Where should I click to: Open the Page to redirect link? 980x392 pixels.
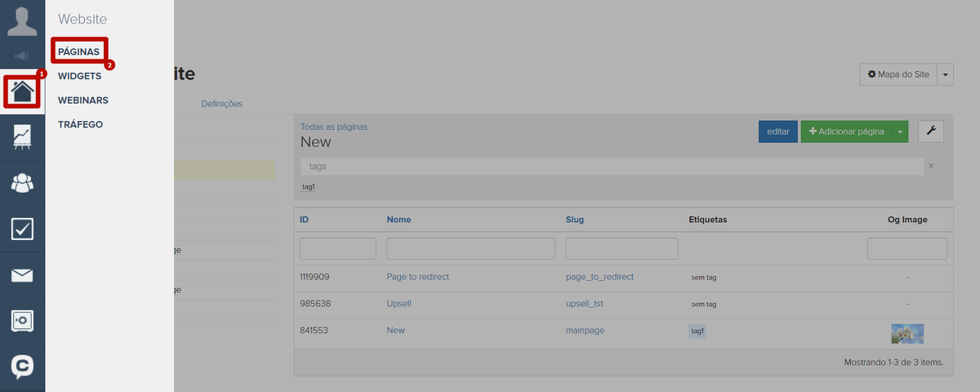(417, 277)
